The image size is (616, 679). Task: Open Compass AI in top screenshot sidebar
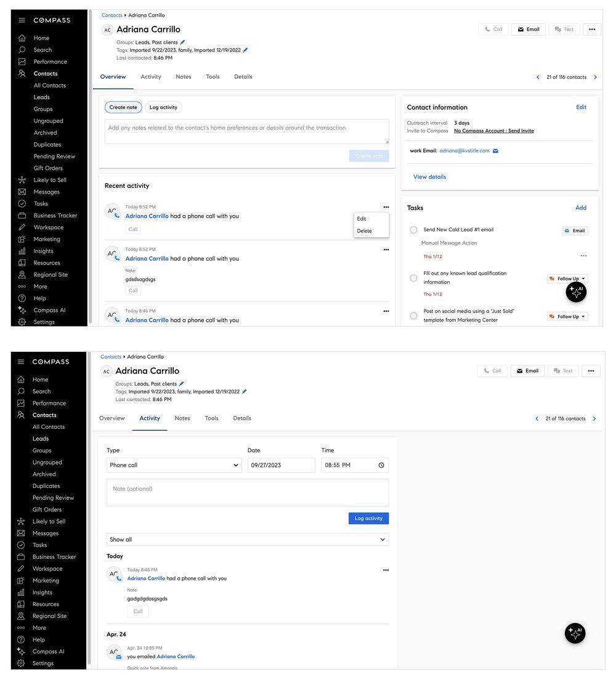(x=49, y=310)
